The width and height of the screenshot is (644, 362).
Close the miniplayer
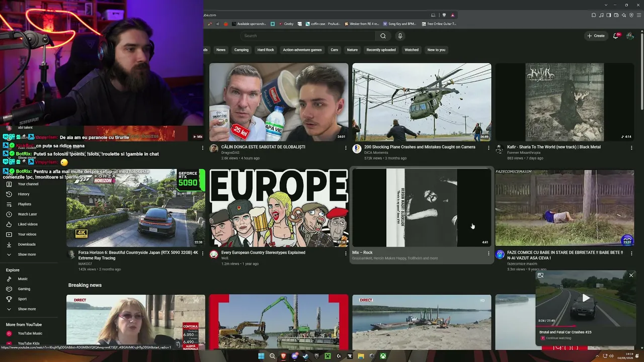click(631, 275)
